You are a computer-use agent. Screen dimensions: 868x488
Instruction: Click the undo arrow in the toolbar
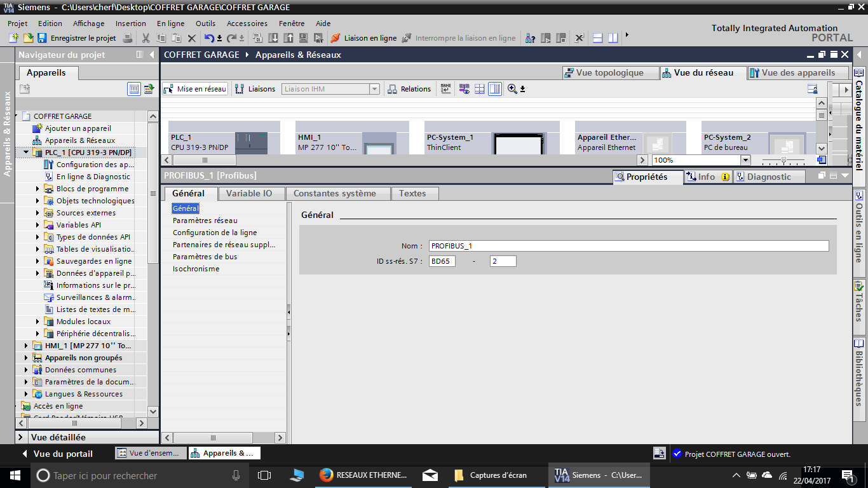[x=209, y=38]
